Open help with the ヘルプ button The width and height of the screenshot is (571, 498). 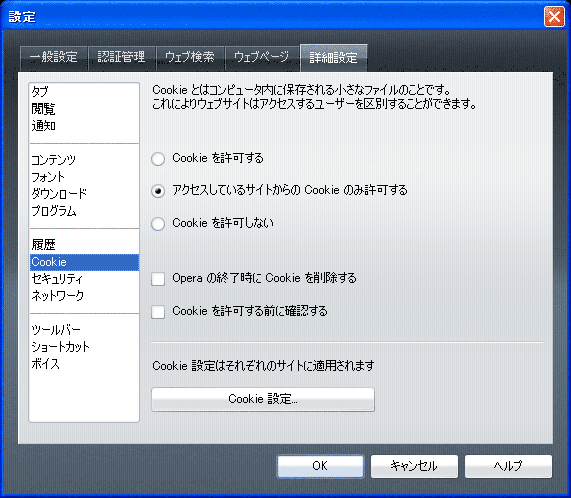[x=508, y=466]
